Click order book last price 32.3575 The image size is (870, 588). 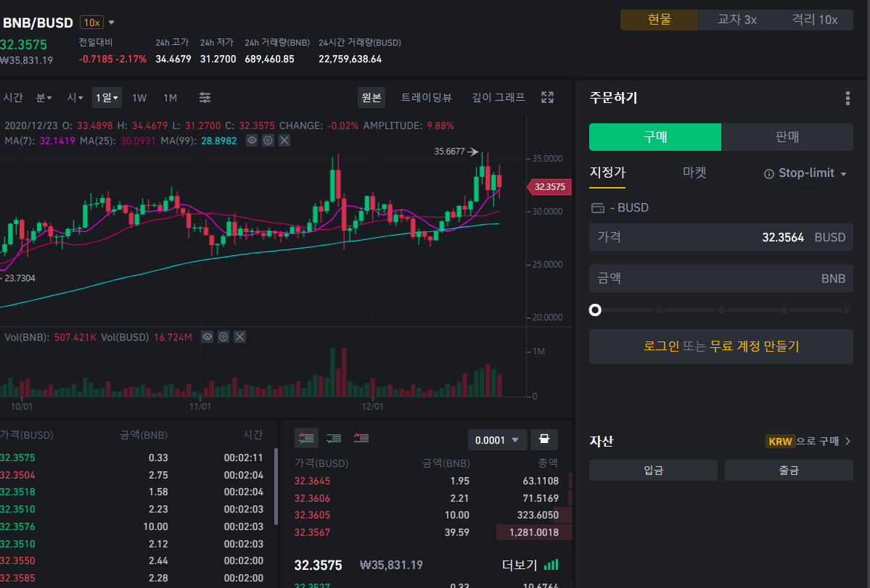(318, 566)
